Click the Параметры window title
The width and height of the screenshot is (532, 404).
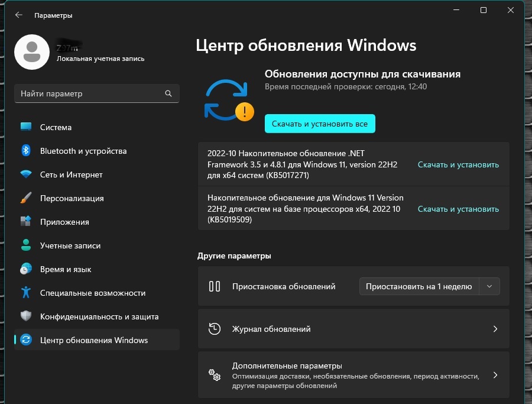click(x=53, y=15)
